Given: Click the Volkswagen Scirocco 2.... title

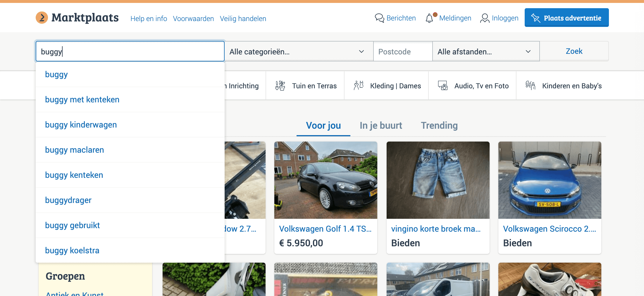Looking at the screenshot, I should [550, 229].
